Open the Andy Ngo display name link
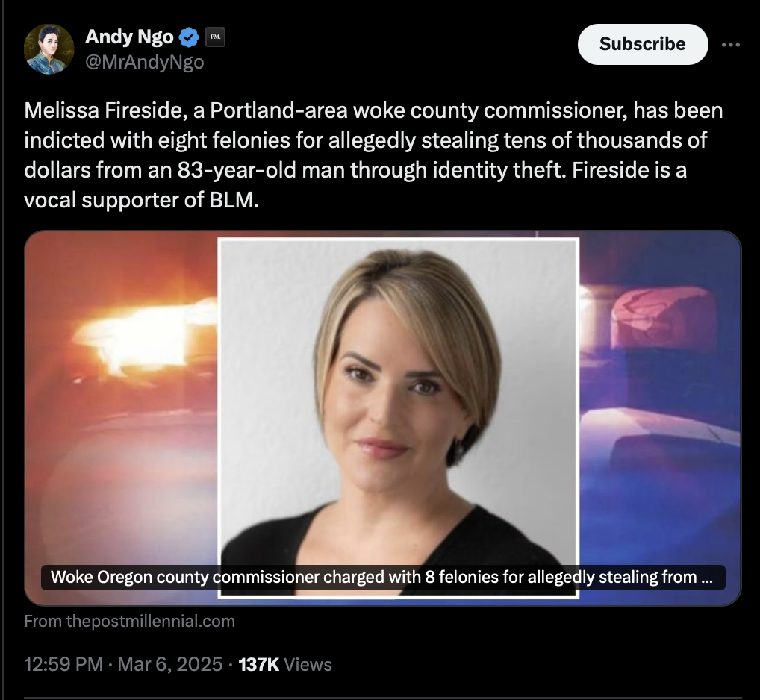This screenshot has width=760, height=700. [x=129, y=37]
